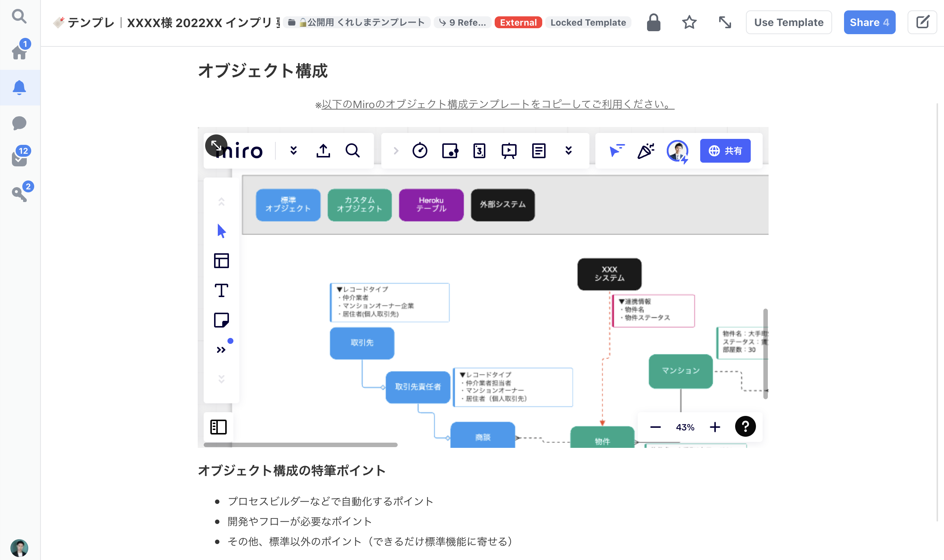Select the Miro text tool
Image resolution: width=944 pixels, height=560 pixels.
coord(221,290)
